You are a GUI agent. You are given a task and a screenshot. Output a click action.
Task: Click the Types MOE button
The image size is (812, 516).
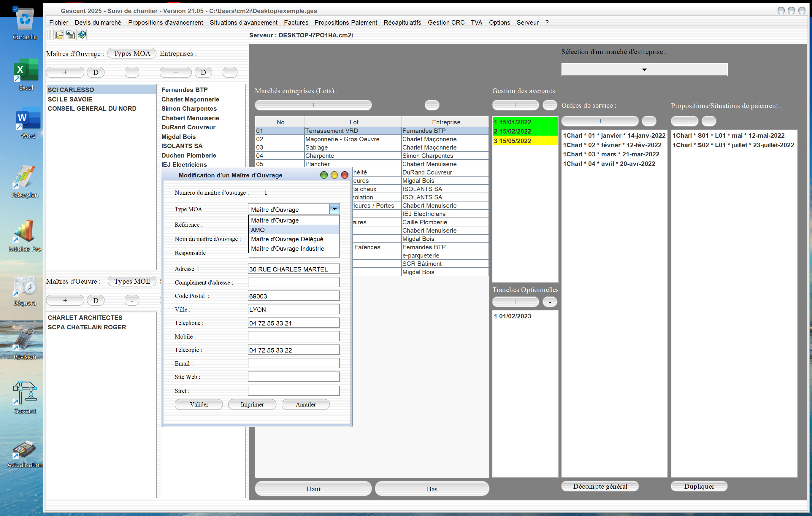click(x=132, y=281)
